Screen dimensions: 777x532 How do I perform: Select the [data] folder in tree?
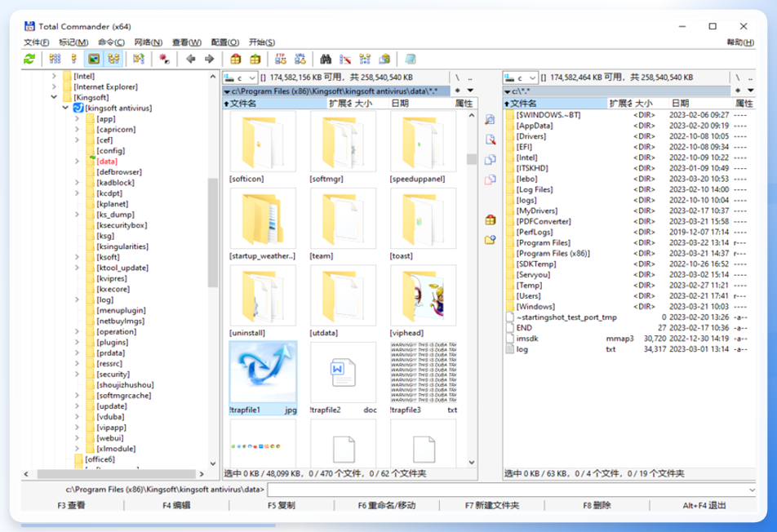107,161
